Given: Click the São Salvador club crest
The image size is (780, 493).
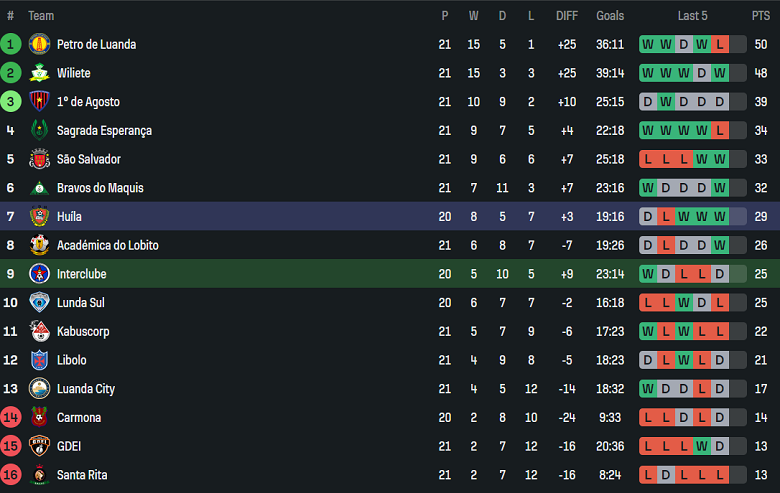Looking at the screenshot, I should tap(39, 159).
